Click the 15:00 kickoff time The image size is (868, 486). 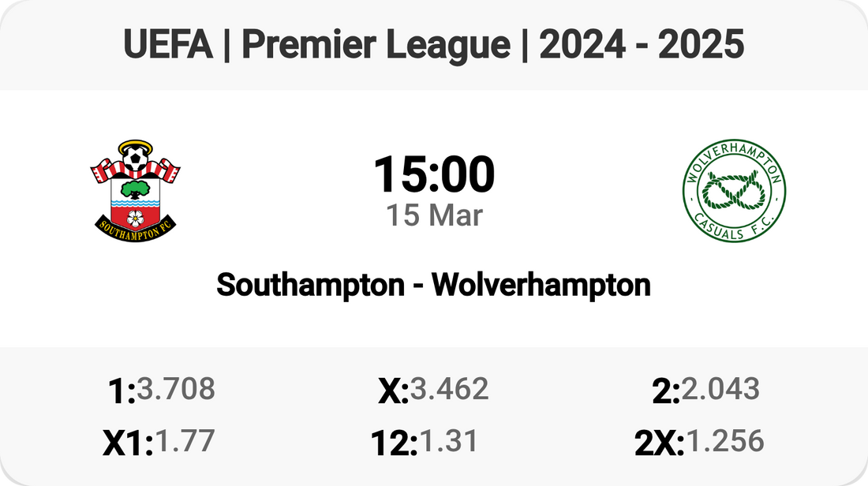pos(434,174)
